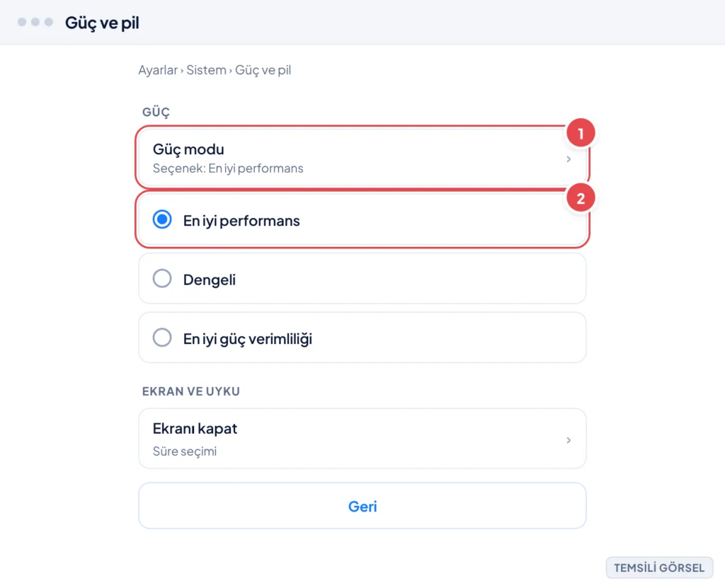Viewport: 725px width, 588px height.
Task: Click the Seçenek: En iyi performans subtitle
Action: [x=228, y=168]
